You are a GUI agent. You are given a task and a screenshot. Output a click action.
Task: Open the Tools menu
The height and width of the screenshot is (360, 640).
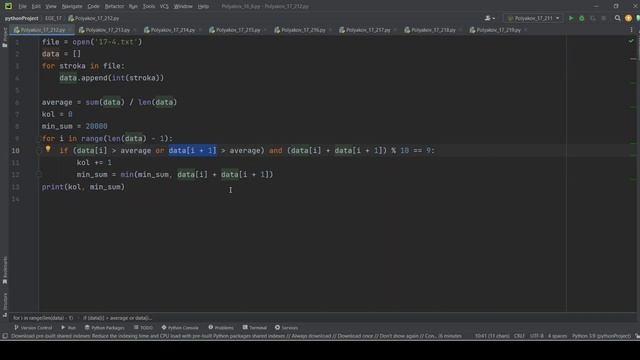click(x=149, y=7)
